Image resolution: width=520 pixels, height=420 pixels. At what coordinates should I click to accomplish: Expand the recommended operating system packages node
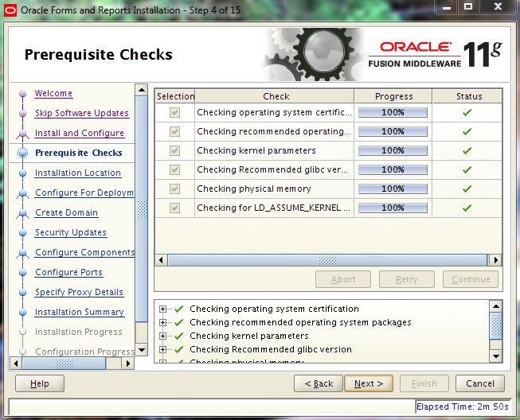163,323
